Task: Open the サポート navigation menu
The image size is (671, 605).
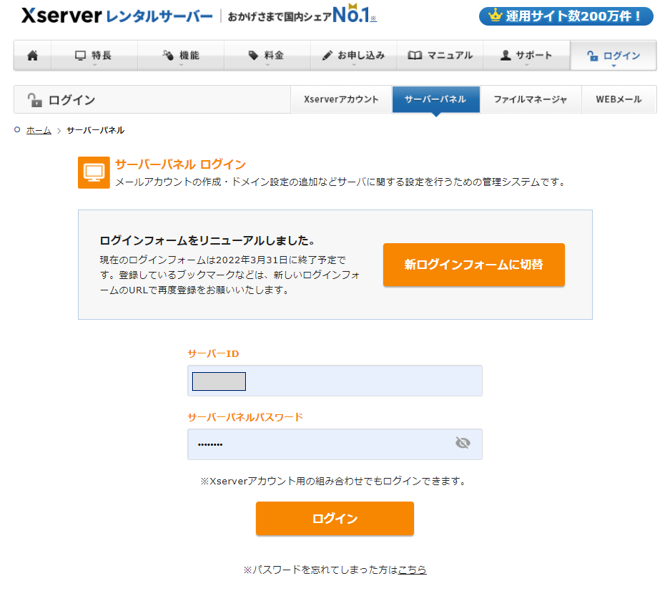Action: (526, 56)
